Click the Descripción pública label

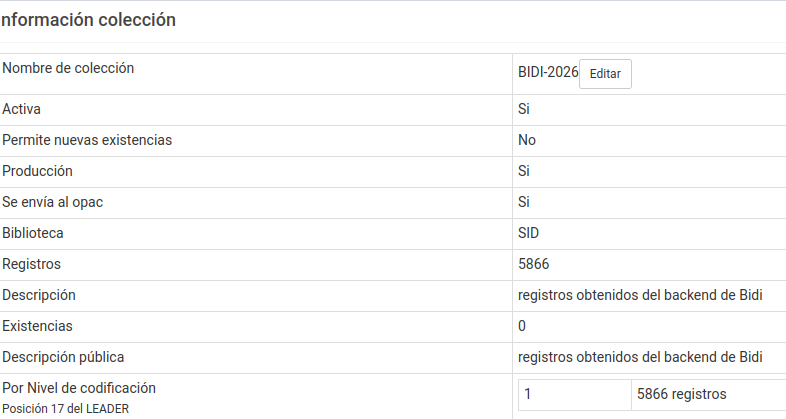click(64, 357)
